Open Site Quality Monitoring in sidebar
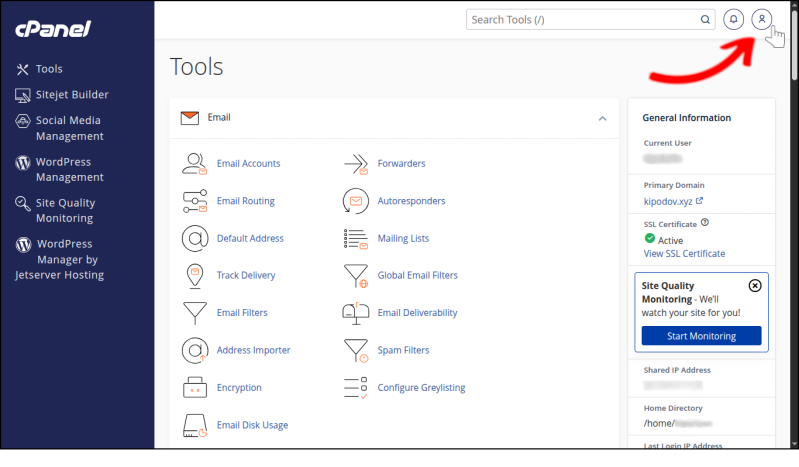Image resolution: width=799 pixels, height=467 pixels. pos(65,211)
